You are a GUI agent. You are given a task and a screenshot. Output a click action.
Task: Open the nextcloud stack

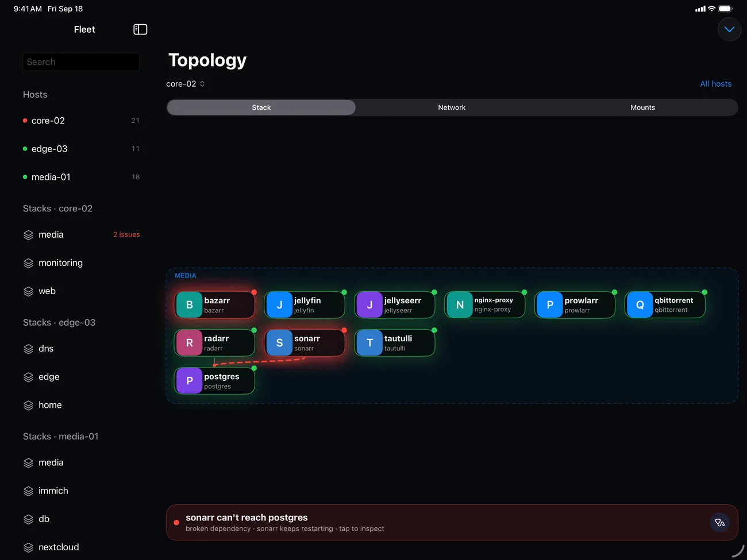pyautogui.click(x=81, y=547)
